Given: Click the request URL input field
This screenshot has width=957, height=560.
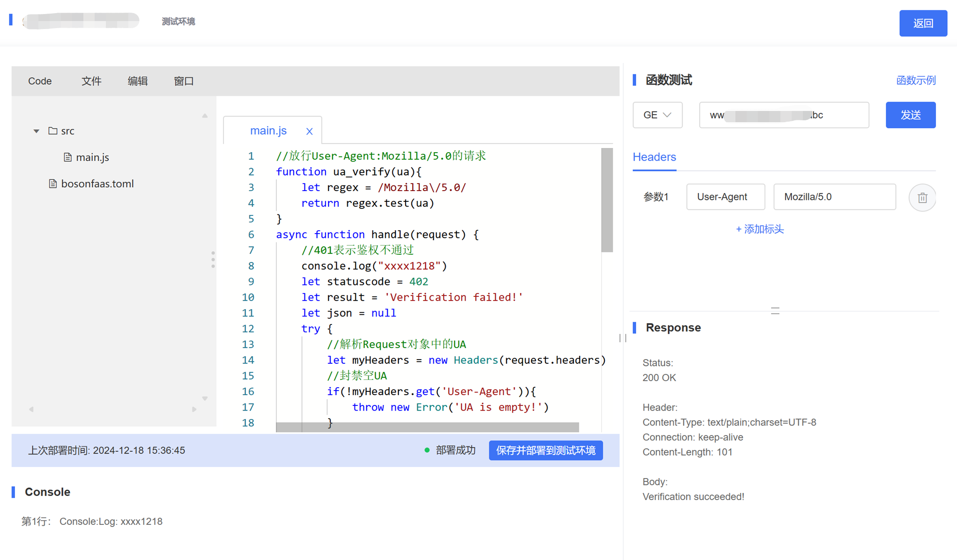Looking at the screenshot, I should tap(784, 115).
